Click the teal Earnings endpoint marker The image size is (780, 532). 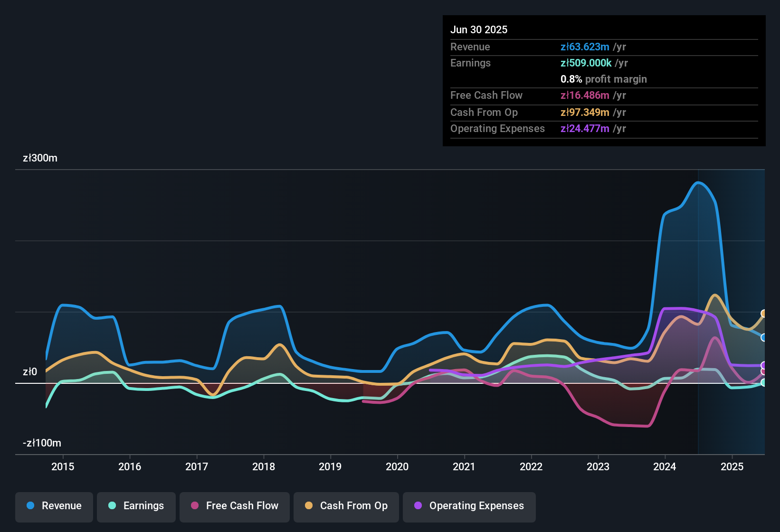click(763, 382)
